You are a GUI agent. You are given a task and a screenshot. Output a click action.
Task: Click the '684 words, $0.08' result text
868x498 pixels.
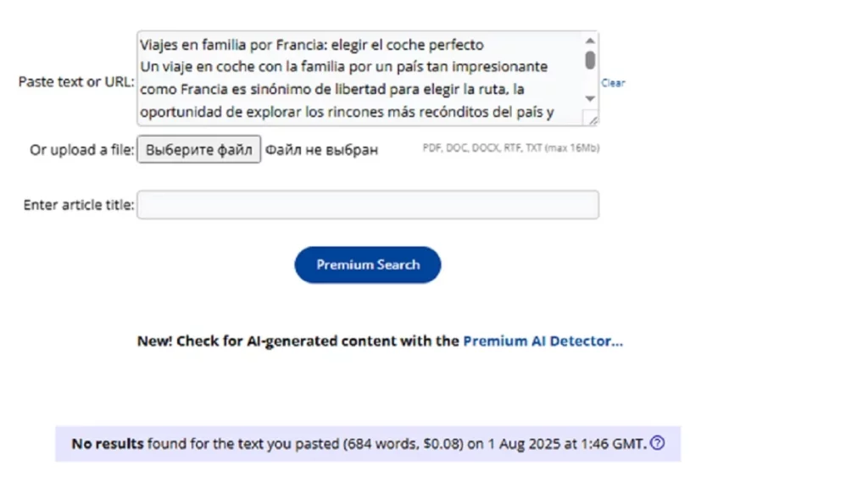pos(403,444)
